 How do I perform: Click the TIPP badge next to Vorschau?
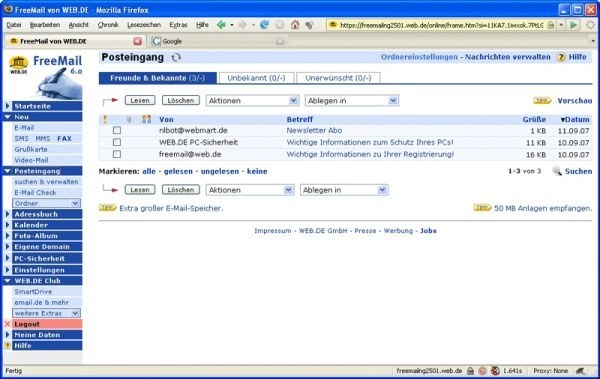coord(542,101)
